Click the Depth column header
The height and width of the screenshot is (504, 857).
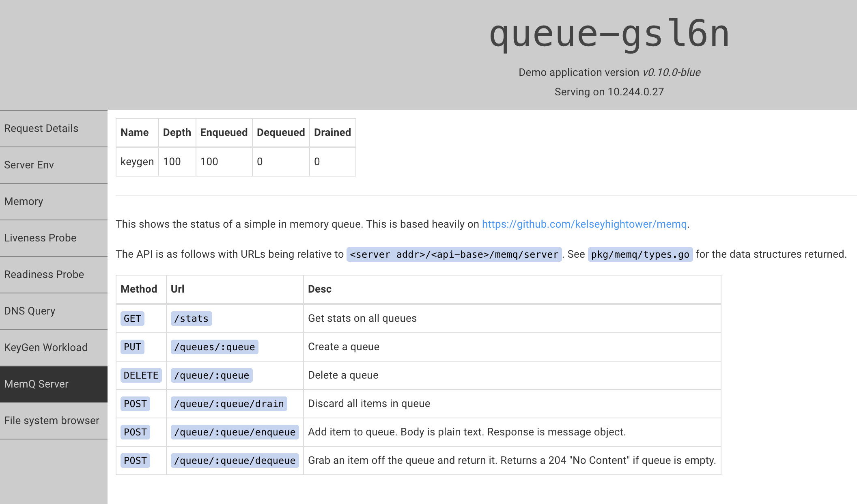coord(177,132)
